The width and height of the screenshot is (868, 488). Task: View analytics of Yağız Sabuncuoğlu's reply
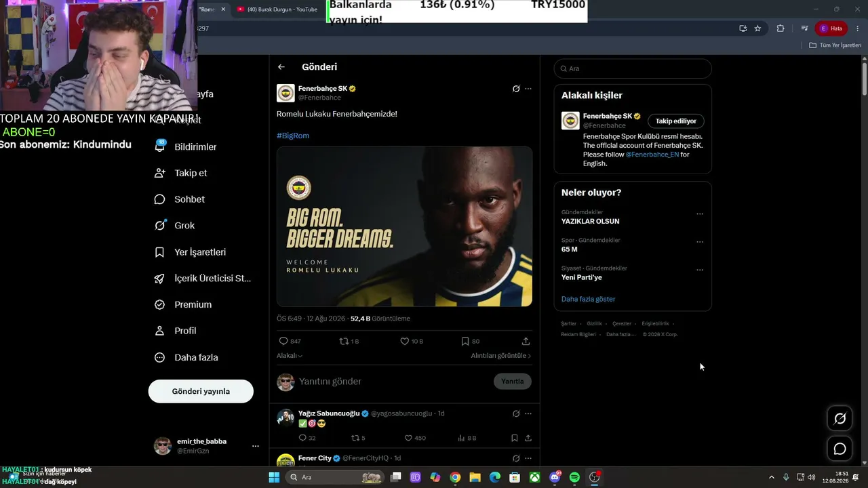(x=467, y=438)
